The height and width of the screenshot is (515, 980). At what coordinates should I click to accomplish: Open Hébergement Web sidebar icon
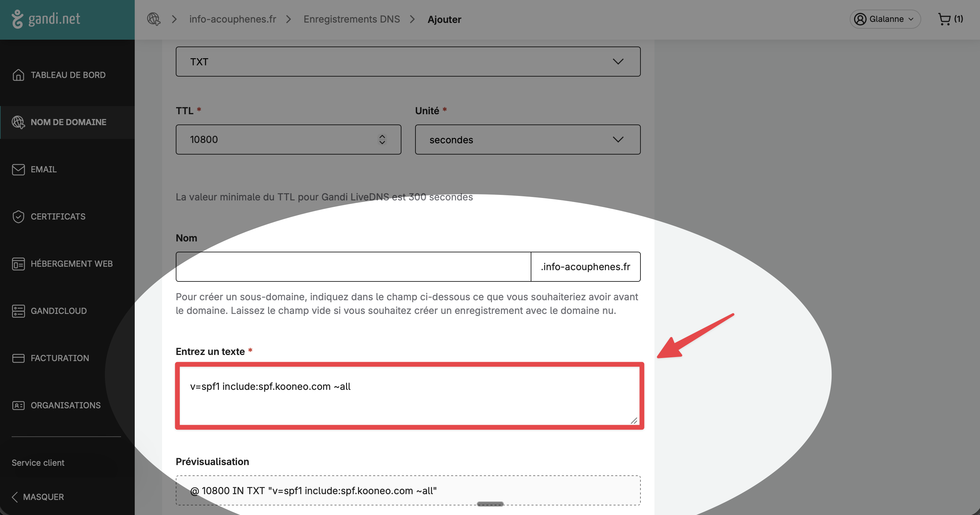coord(18,264)
